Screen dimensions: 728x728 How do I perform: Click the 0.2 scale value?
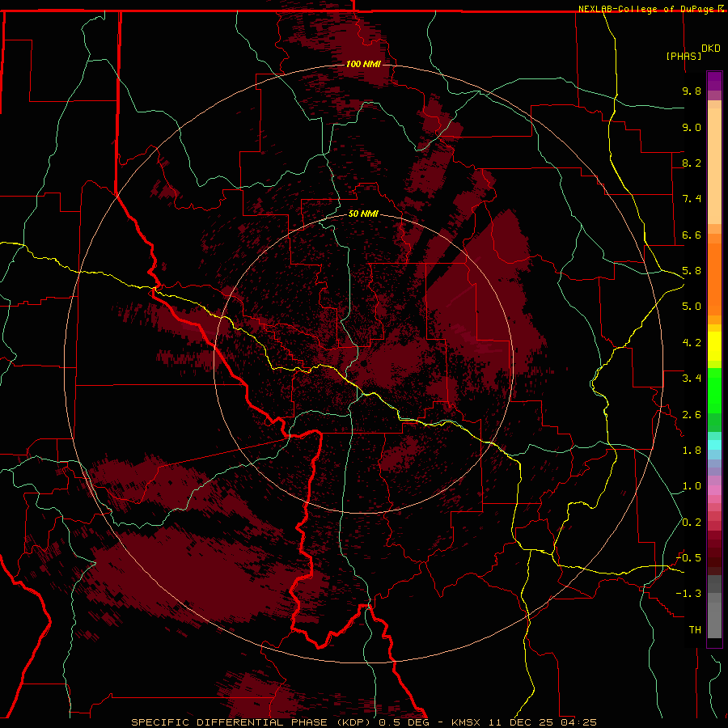(x=692, y=523)
